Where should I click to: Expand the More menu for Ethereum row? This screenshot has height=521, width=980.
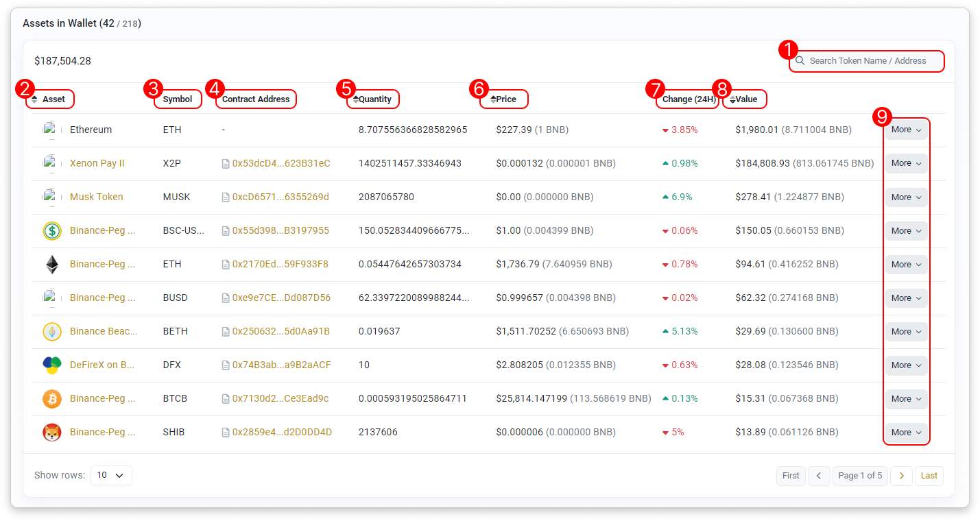click(906, 130)
